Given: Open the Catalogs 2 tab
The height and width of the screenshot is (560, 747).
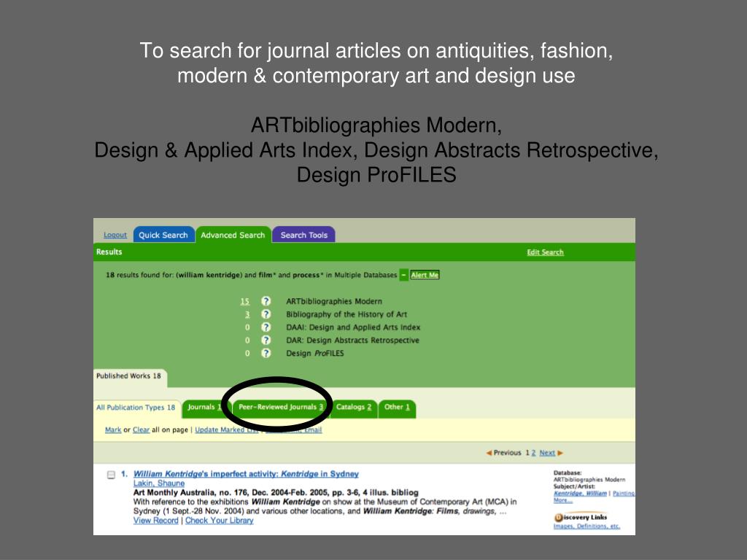Looking at the screenshot, I should (354, 407).
